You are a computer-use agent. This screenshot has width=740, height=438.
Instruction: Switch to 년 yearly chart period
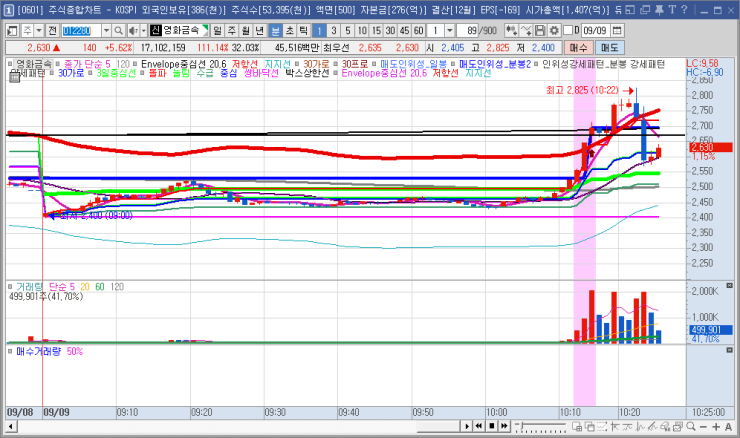260,31
